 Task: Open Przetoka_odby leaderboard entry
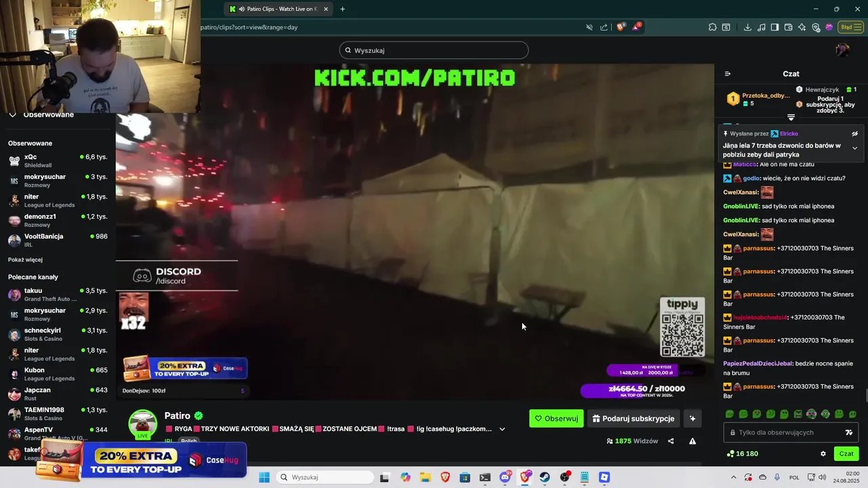tap(758, 99)
